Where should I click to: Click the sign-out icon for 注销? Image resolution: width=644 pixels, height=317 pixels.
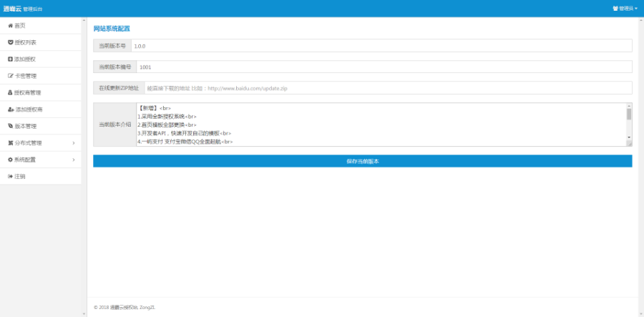pyautogui.click(x=10, y=177)
